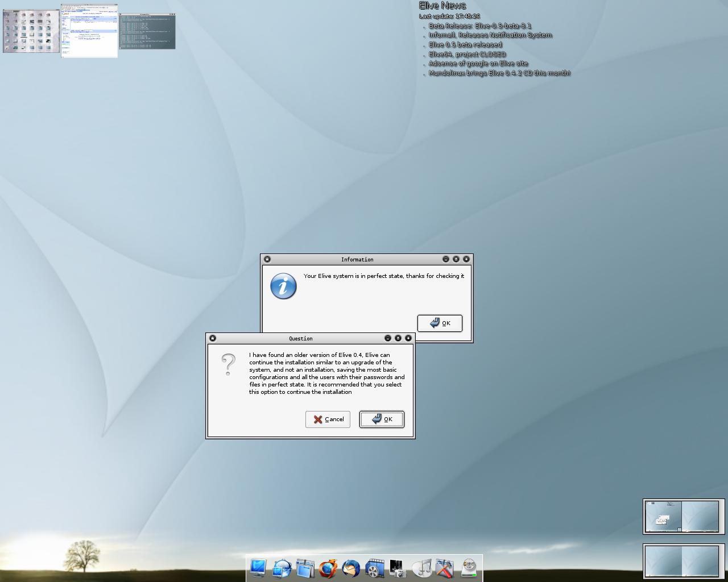Confirm the upgrade with OK in the Question dialog
Image resolution: width=728 pixels, height=582 pixels.
(x=382, y=419)
